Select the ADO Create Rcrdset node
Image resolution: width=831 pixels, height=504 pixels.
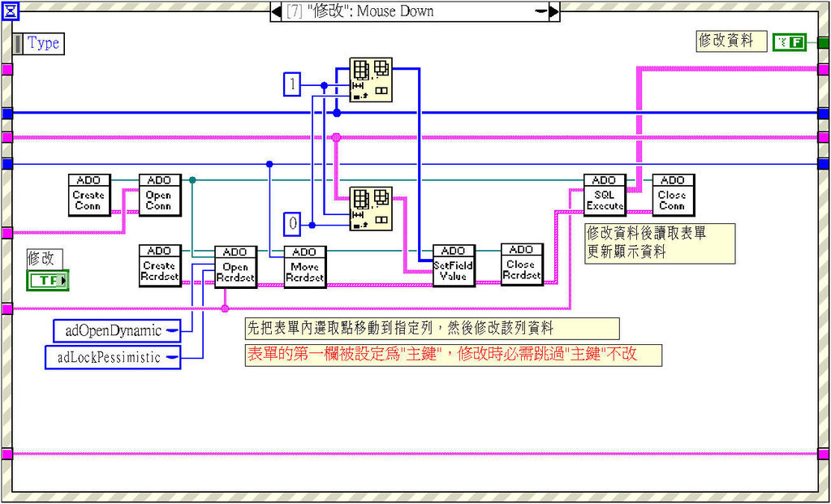160,266
